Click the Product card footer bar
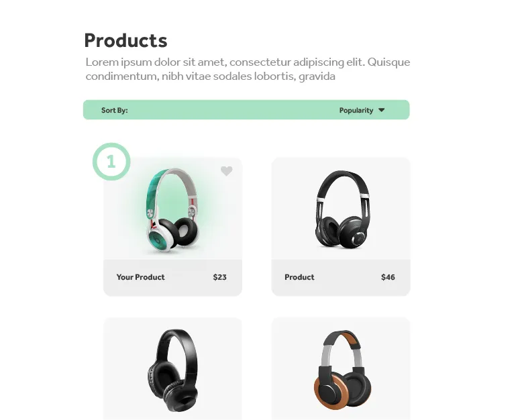Screen dimensions: 518x420 pyautogui.click(x=341, y=278)
